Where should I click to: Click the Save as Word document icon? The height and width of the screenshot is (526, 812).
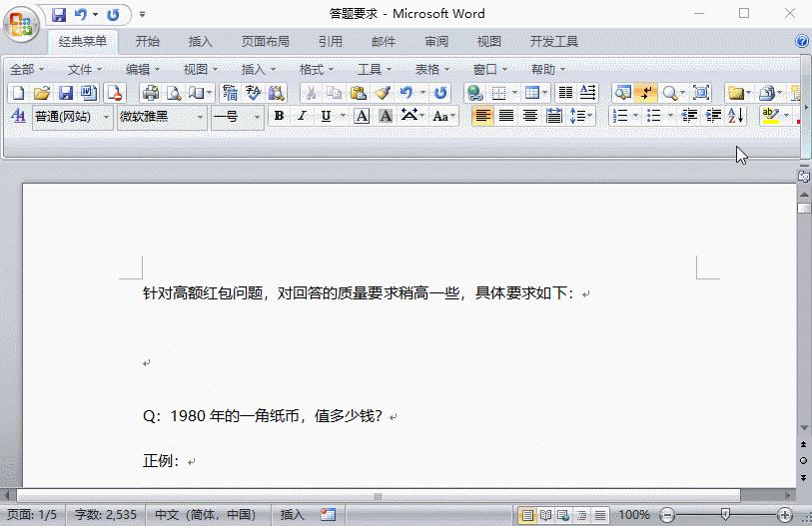coord(89,93)
